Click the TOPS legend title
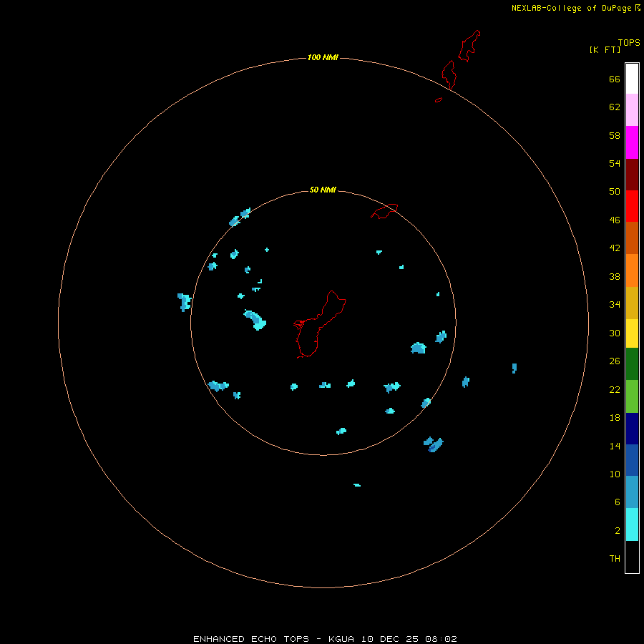644x644 pixels. tap(629, 42)
